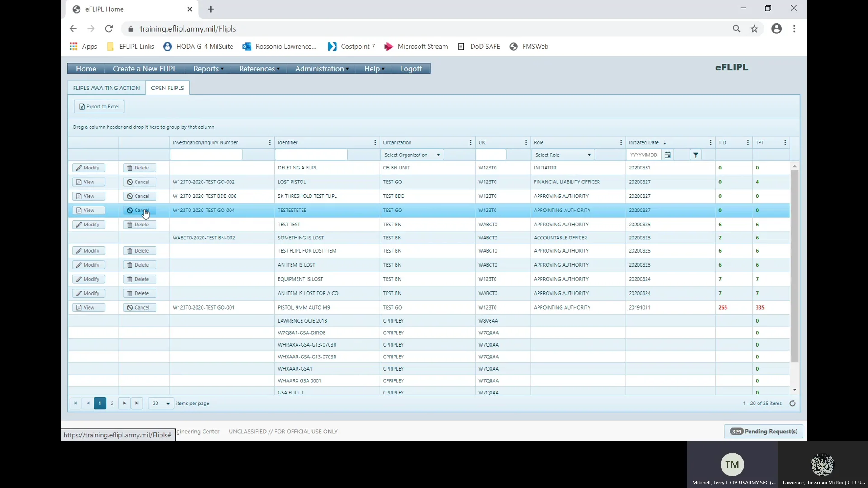Open the items per page dropdown

click(x=160, y=403)
